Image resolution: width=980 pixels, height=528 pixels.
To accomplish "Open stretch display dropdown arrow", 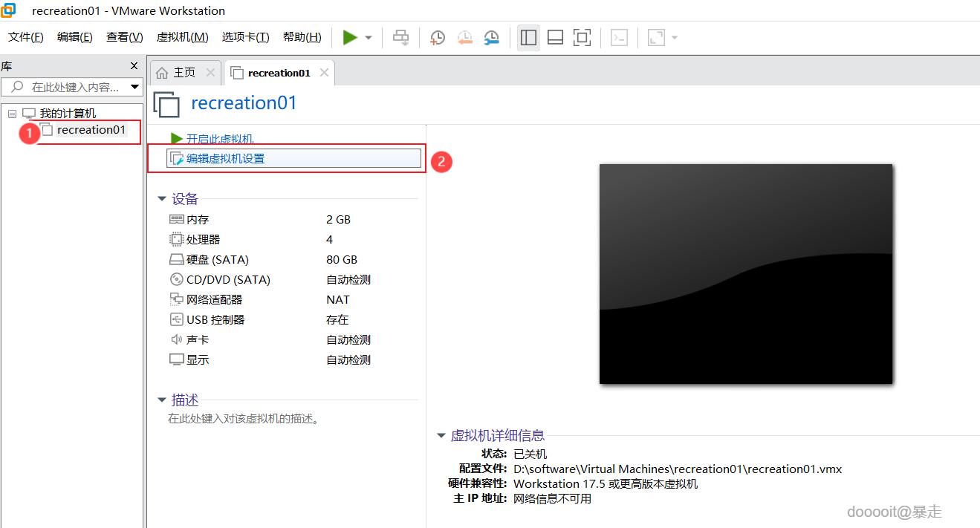I will [674, 37].
